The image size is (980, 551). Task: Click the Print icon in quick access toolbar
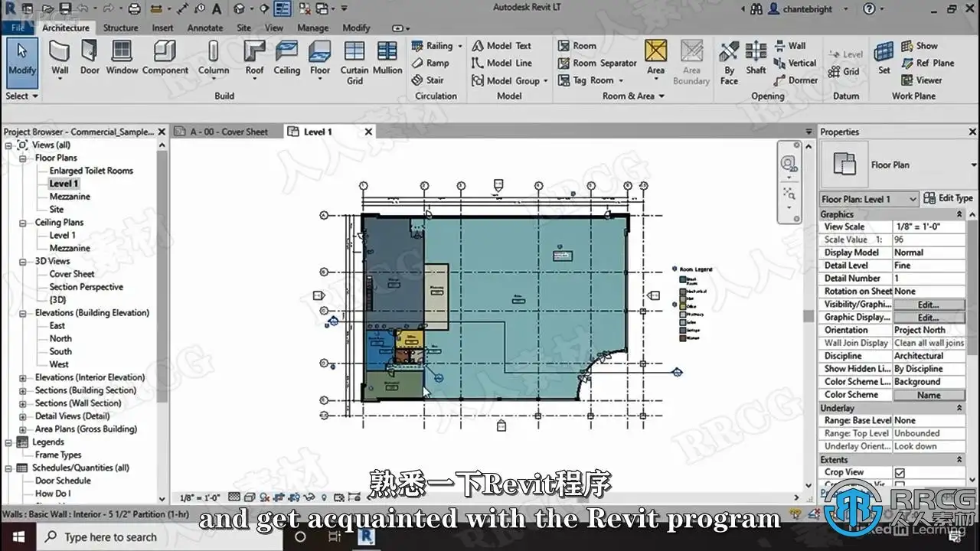click(134, 9)
